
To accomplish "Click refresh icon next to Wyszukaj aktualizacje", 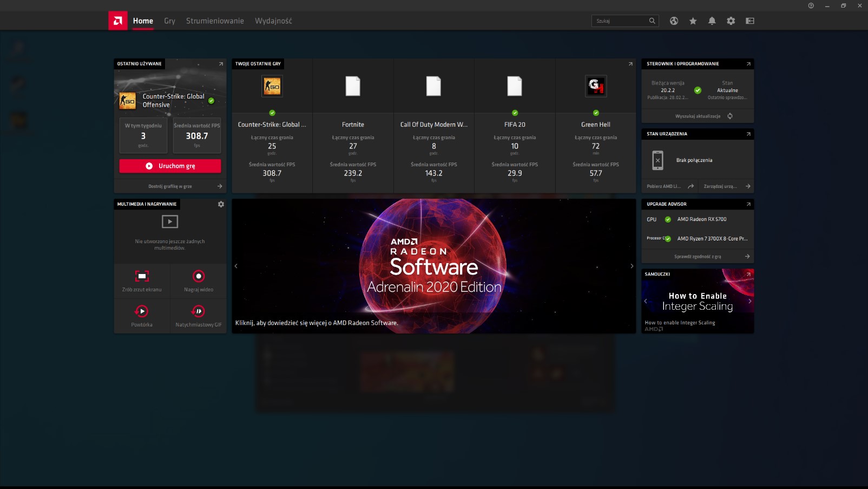I will [x=730, y=116].
